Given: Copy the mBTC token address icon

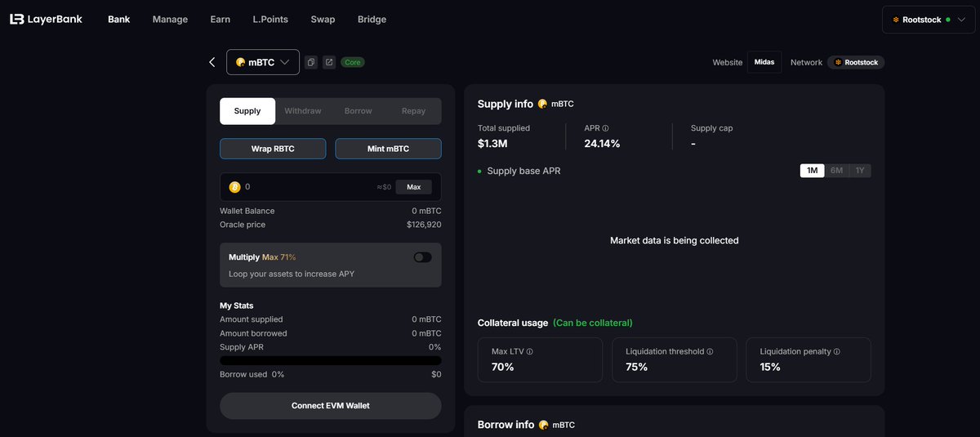Looking at the screenshot, I should [311, 62].
